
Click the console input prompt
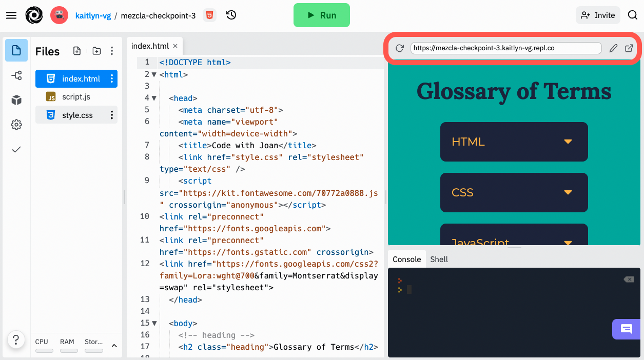[409, 290]
